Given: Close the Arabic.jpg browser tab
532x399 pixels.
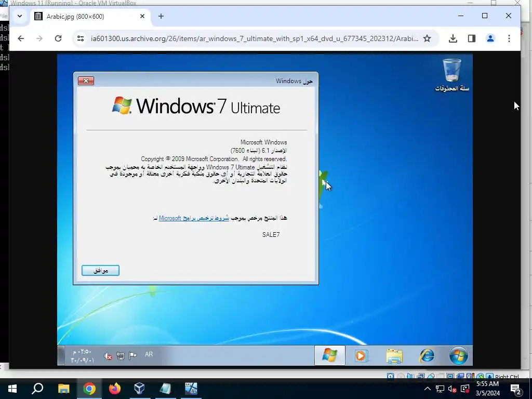Looking at the screenshot, I should 142,16.
